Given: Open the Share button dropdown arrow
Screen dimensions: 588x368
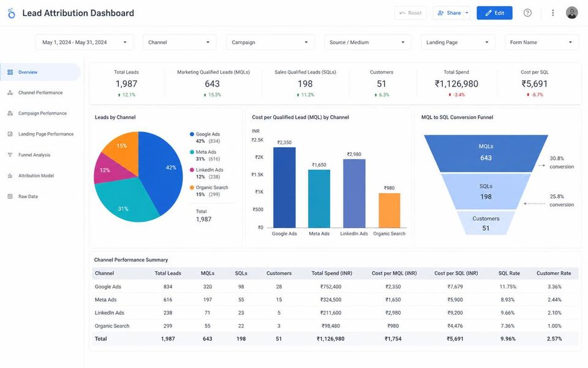Looking at the screenshot, I should click(467, 13).
